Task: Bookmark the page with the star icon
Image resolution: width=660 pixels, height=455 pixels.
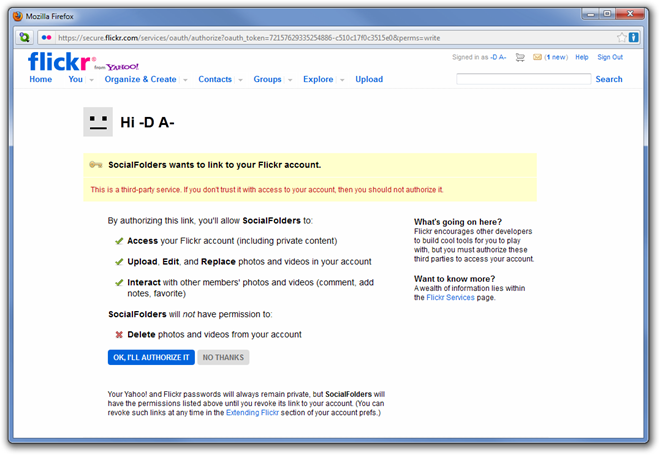Action: [x=622, y=37]
